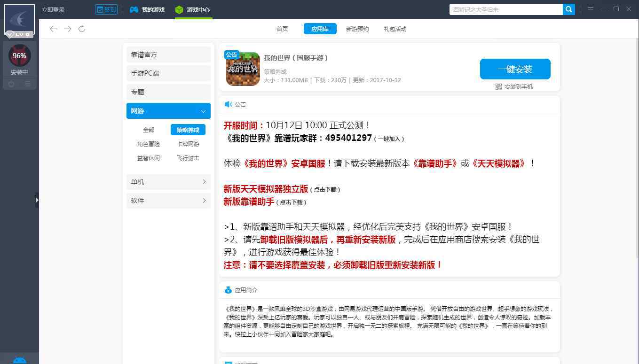Image resolution: width=639 pixels, height=364 pixels.
Task: Focus the game search input field
Action: coord(506,9)
